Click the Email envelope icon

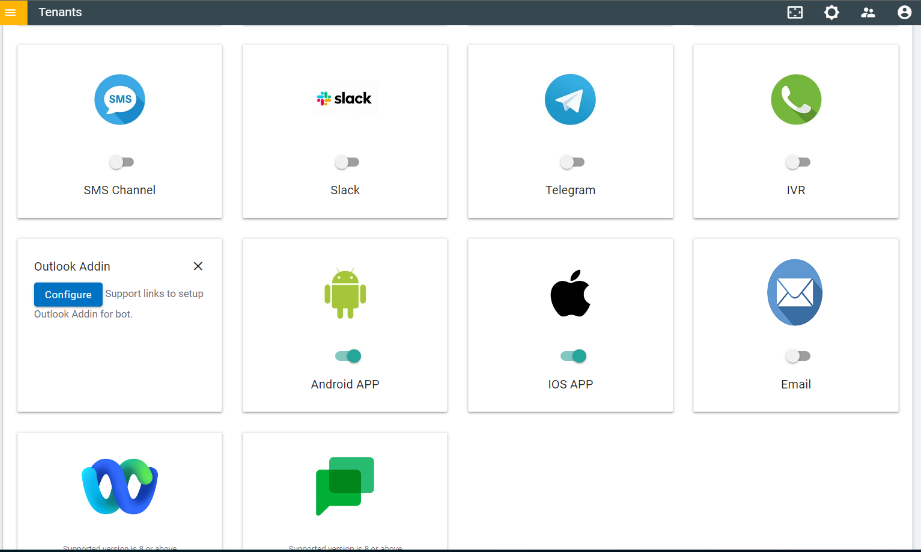pos(795,292)
